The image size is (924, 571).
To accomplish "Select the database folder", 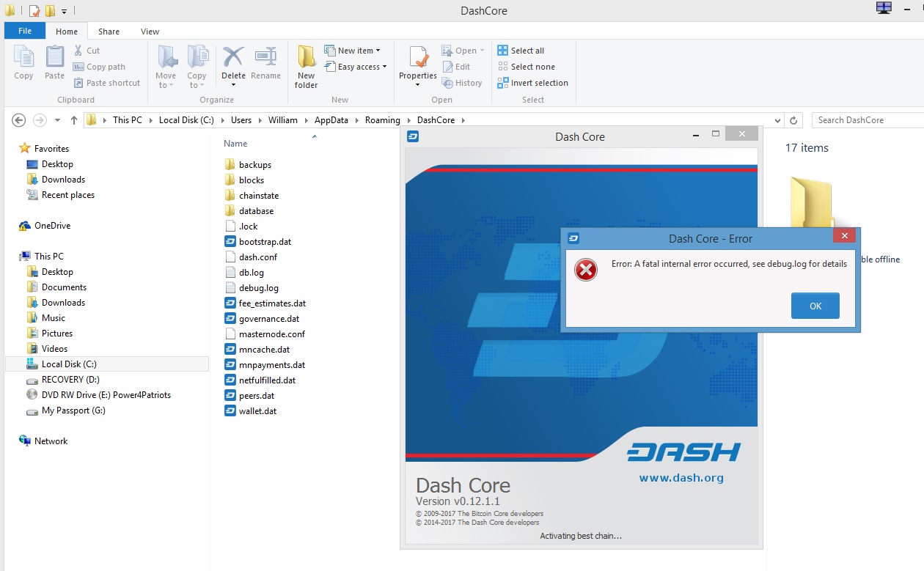I will click(256, 211).
